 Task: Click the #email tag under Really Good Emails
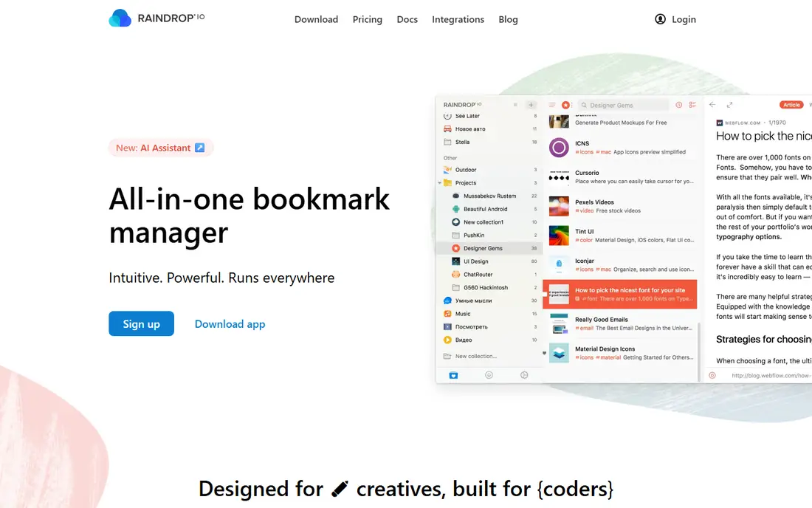584,329
